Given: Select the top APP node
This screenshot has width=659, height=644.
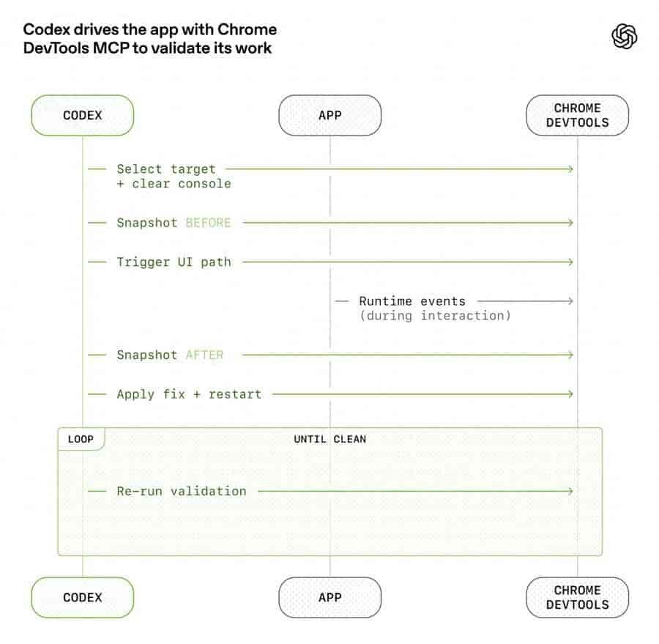Looking at the screenshot, I should [x=330, y=115].
